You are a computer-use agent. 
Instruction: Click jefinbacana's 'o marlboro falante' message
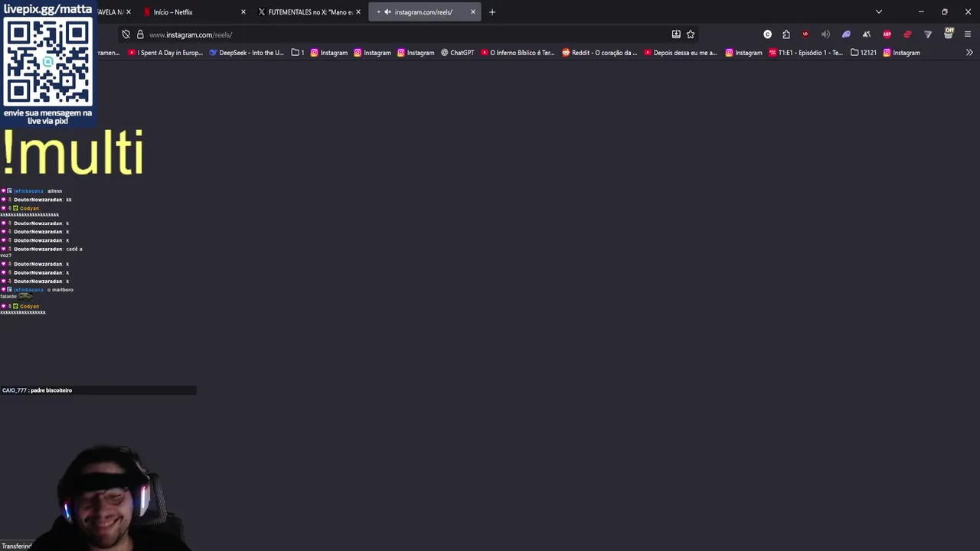[x=38, y=292]
